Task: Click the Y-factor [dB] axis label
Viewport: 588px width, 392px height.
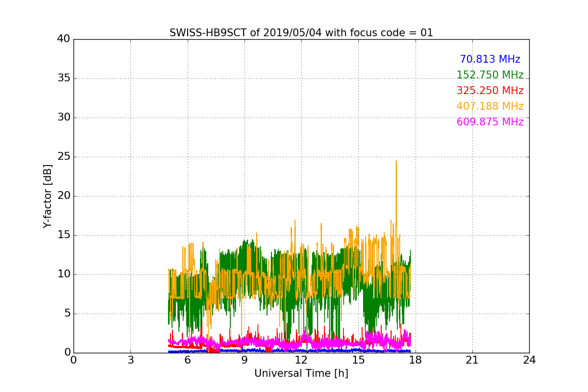Action: tap(48, 196)
